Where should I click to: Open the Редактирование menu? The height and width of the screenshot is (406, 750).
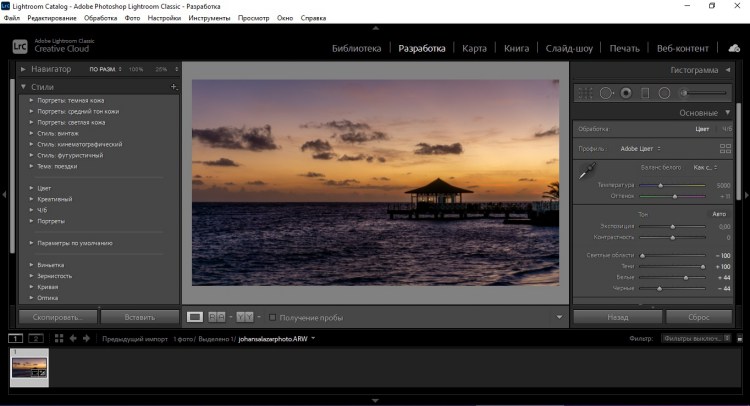click(52, 18)
